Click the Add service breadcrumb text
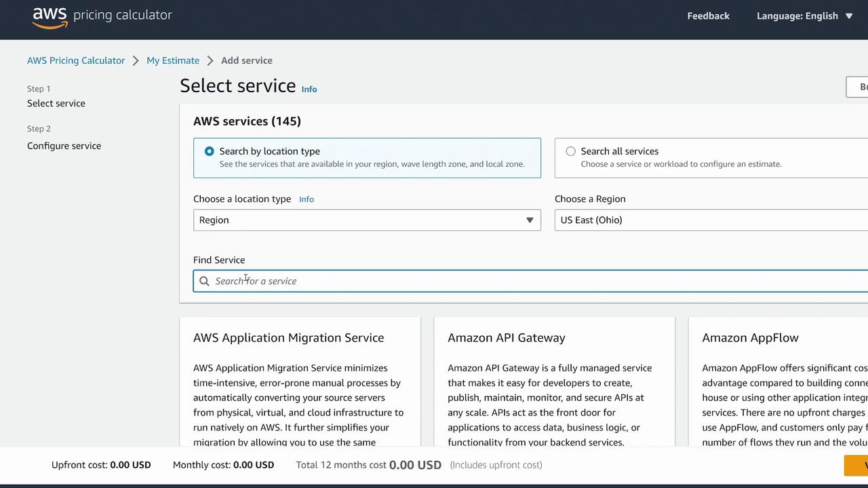Screen dimensions: 868x488 (247, 60)
